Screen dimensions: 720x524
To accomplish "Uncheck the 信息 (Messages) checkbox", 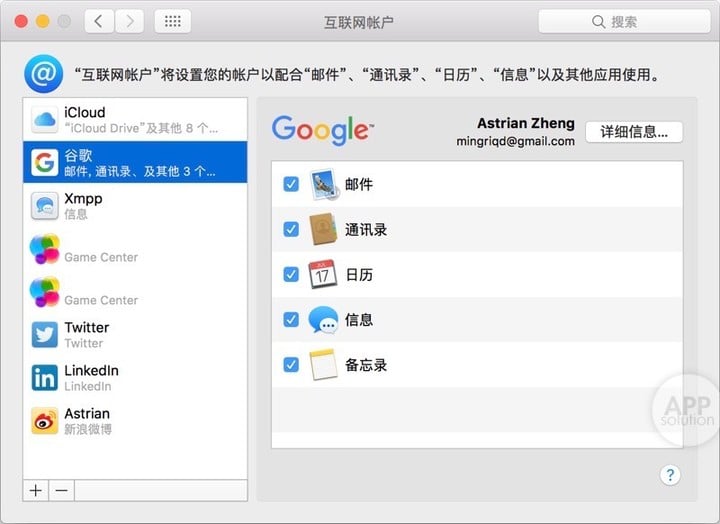I will point(291,319).
